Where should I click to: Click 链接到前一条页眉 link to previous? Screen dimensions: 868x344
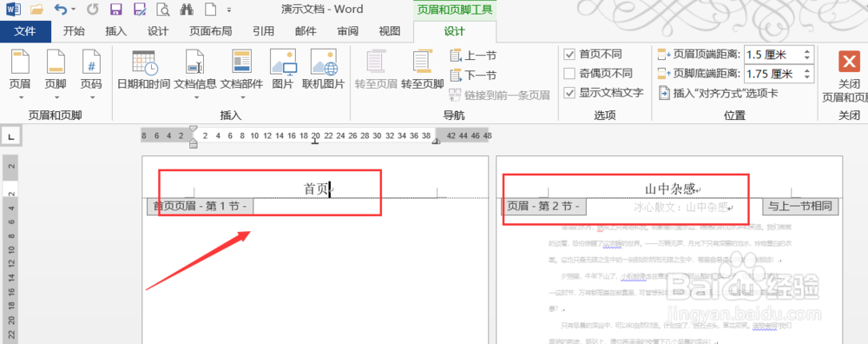click(499, 95)
